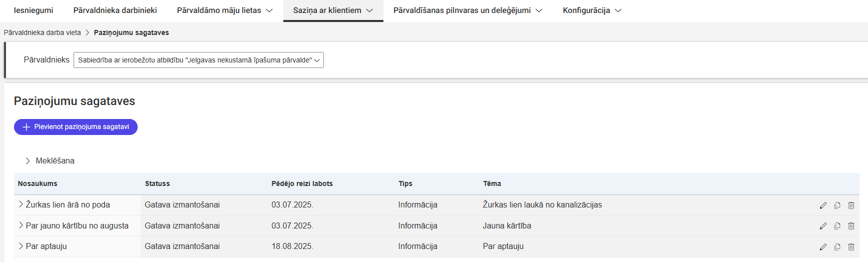Click the 'Jauna kārtība' subject cell

[507, 225]
